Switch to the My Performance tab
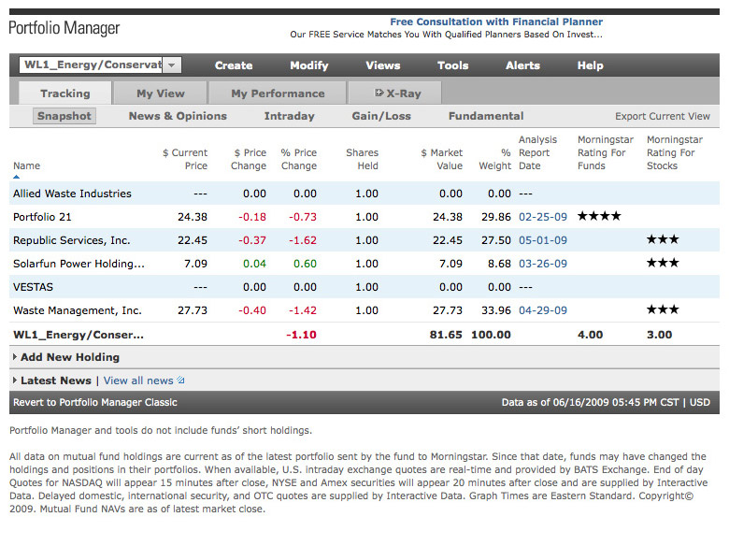 (278, 93)
